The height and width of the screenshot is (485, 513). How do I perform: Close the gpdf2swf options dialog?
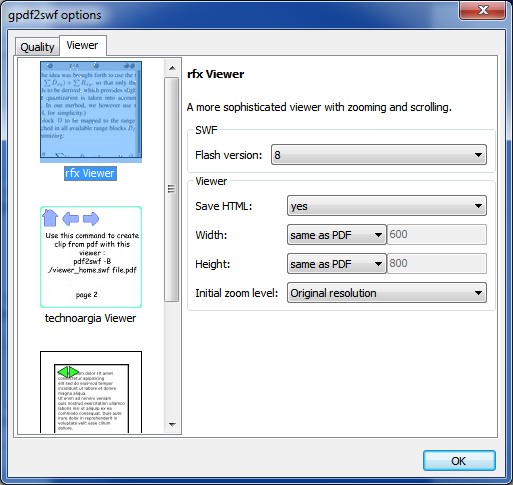tap(483, 10)
